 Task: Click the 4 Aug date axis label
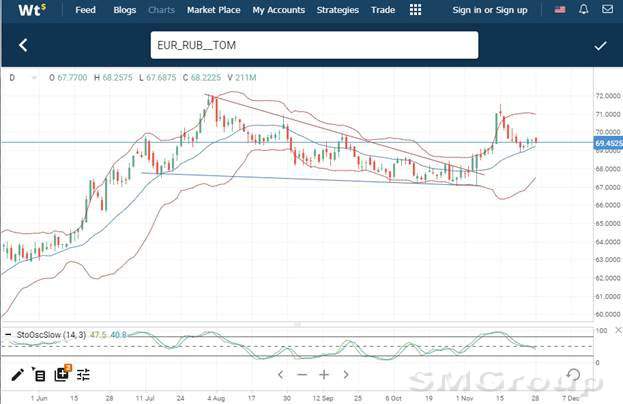(x=216, y=398)
